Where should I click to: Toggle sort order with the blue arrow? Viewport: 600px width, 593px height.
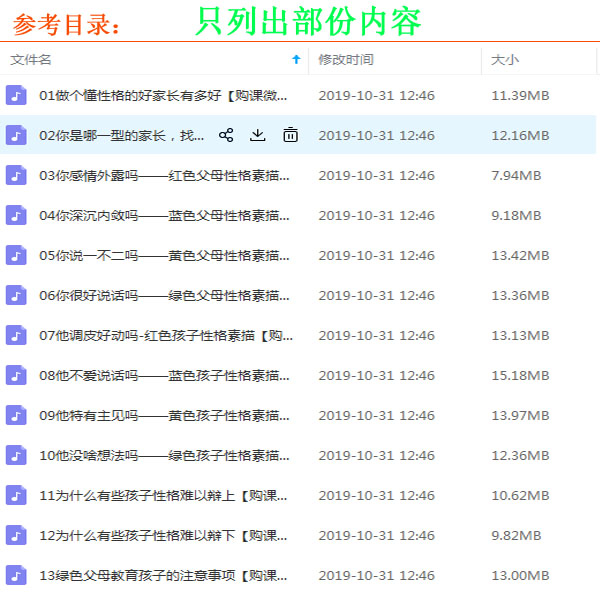pyautogui.click(x=296, y=60)
